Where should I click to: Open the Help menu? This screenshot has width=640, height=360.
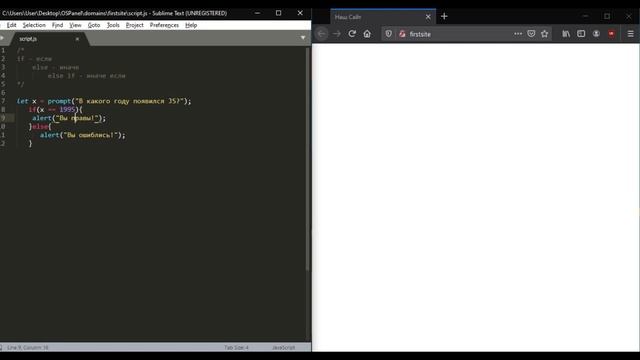point(191,25)
